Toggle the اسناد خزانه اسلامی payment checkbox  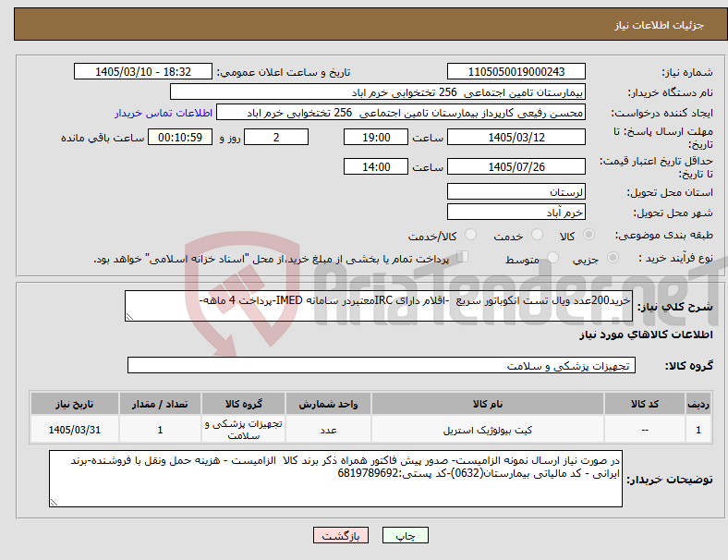[x=463, y=256]
